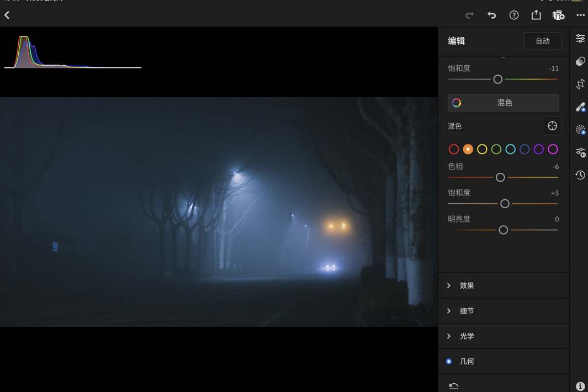Image resolution: width=588 pixels, height=392 pixels.
Task: Select the blue color channel
Action: (x=525, y=149)
